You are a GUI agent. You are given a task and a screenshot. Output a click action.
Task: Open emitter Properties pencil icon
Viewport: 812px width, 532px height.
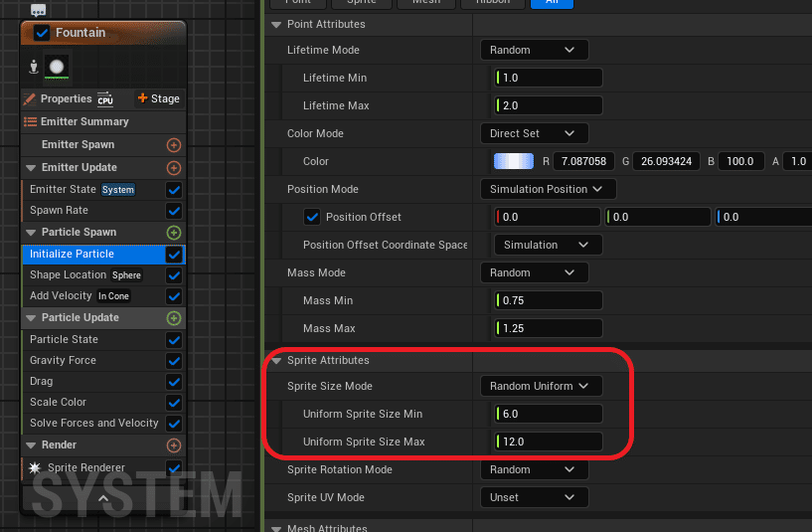pos(30,98)
